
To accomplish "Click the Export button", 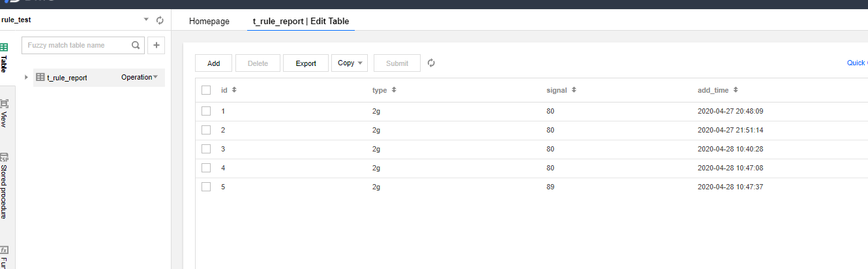I will tap(306, 63).
